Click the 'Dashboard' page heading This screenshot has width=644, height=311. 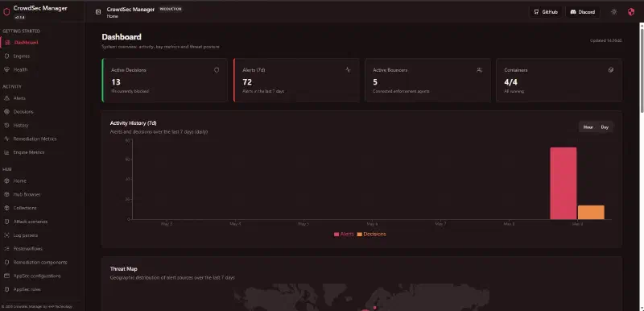click(x=122, y=37)
